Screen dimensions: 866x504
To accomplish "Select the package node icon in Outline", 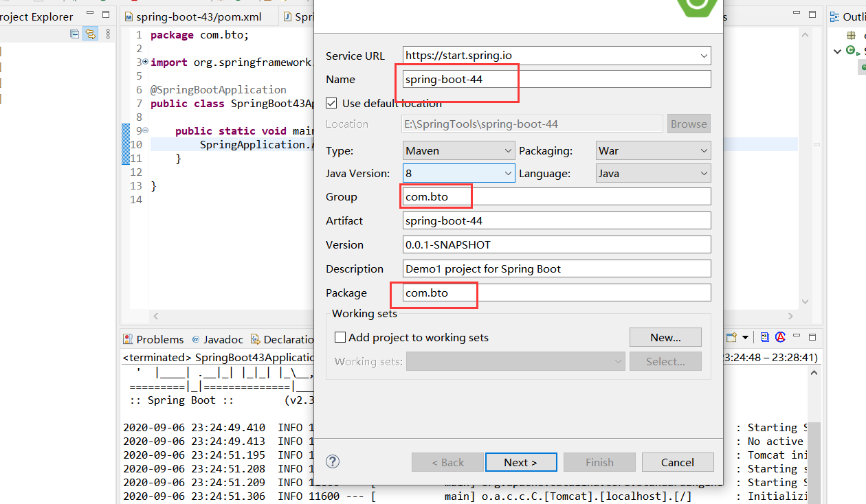I will tap(852, 35).
